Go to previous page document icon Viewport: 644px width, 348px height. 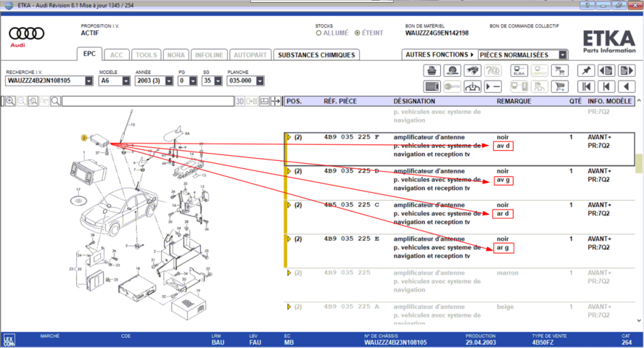(x=606, y=70)
